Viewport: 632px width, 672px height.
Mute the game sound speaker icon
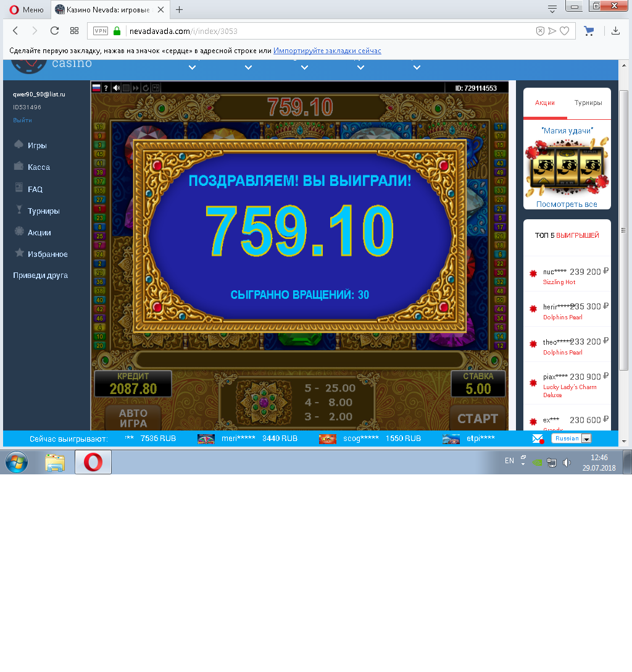tap(116, 88)
